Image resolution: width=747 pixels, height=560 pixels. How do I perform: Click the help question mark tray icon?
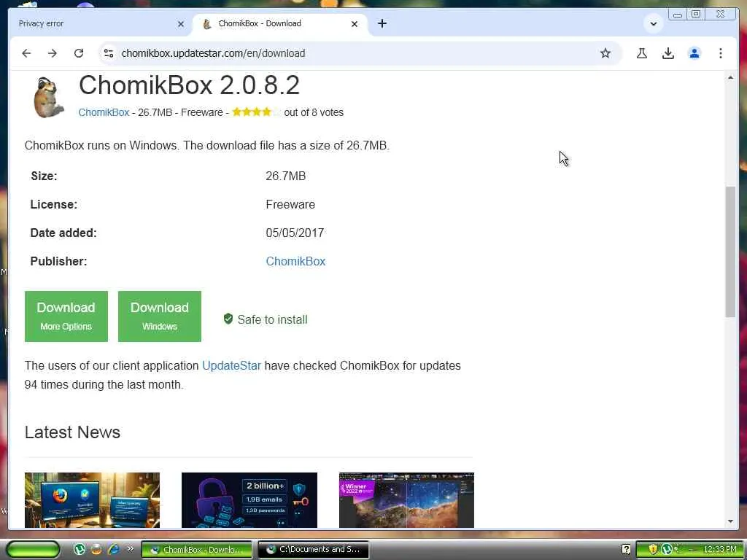[626, 550]
